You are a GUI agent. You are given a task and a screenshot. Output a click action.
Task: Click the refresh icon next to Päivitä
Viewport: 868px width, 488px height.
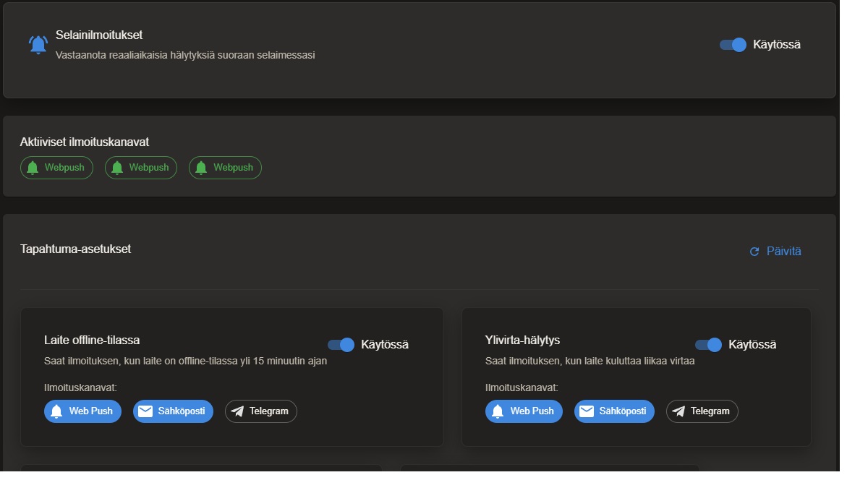pos(754,252)
